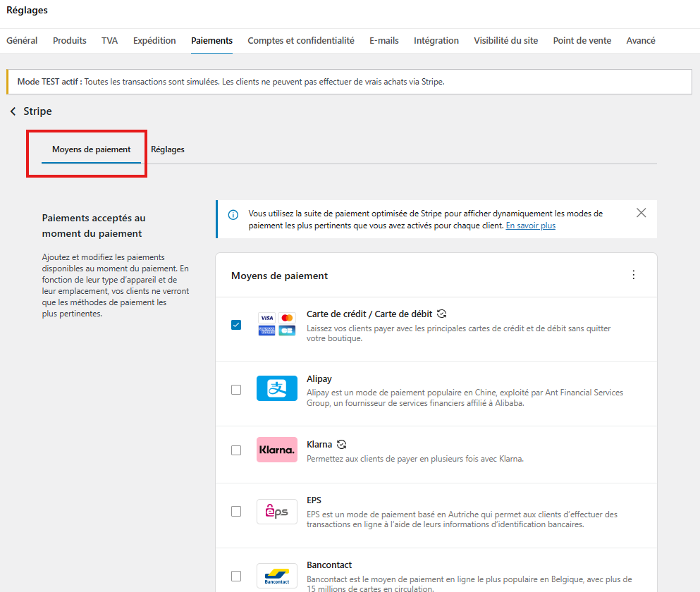The image size is (700, 592).
Task: Dismiss the Stripe optimized checkout notice
Action: 641,213
